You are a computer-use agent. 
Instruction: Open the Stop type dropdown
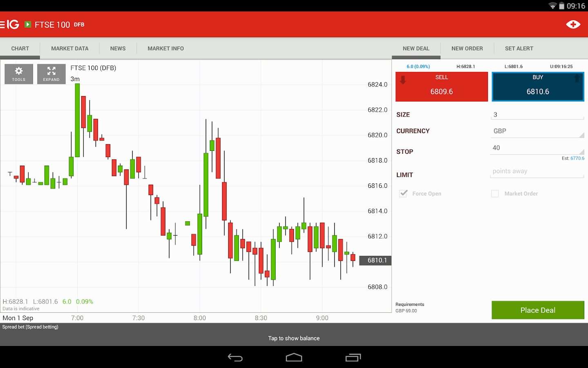click(x=537, y=148)
